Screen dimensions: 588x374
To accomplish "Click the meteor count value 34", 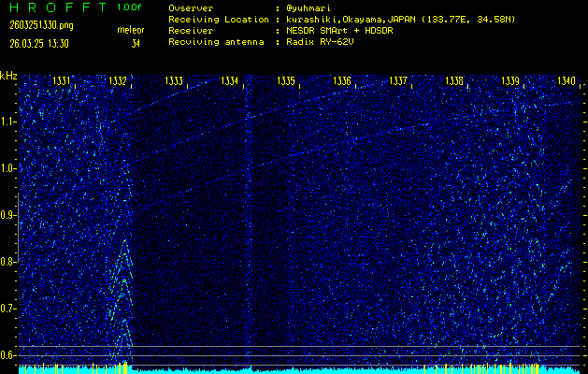I will 136,43.
